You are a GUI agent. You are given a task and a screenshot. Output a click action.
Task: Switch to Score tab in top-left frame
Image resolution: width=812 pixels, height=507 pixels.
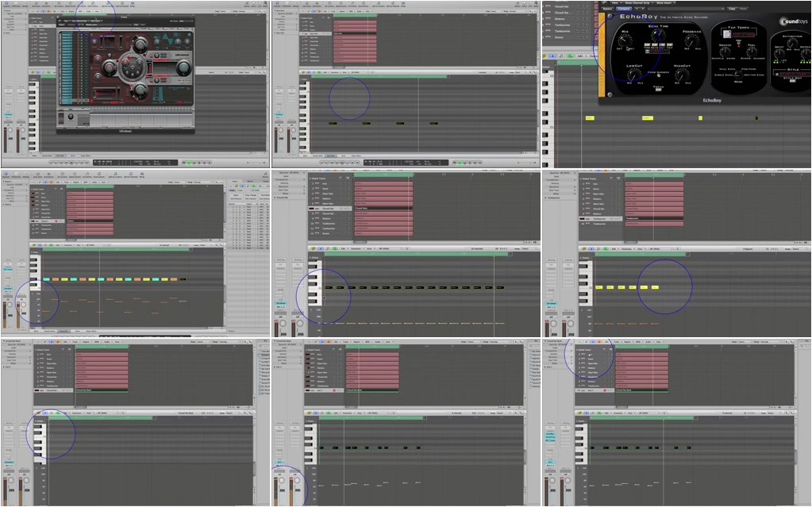click(72, 156)
